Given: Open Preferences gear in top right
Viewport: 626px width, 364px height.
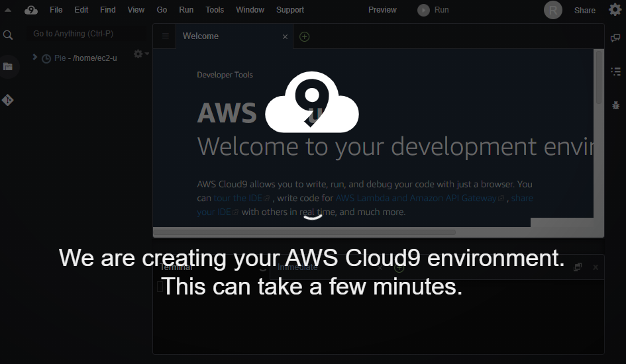Looking at the screenshot, I should [x=615, y=9].
